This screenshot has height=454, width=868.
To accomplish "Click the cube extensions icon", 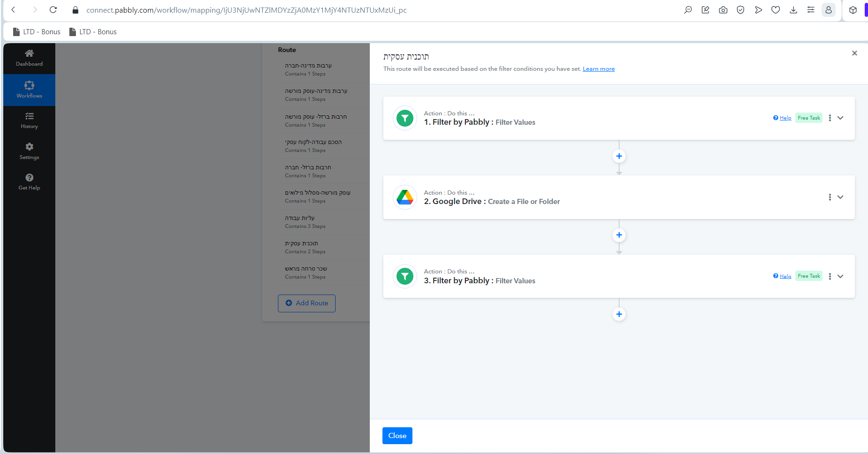I will tap(853, 10).
